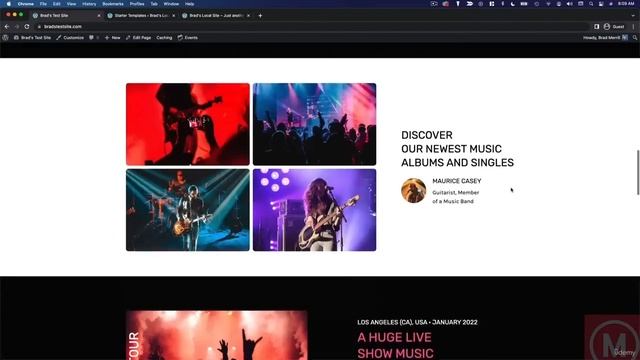
Task: Open Customize in the WordPress admin bar
Action: (x=70, y=38)
